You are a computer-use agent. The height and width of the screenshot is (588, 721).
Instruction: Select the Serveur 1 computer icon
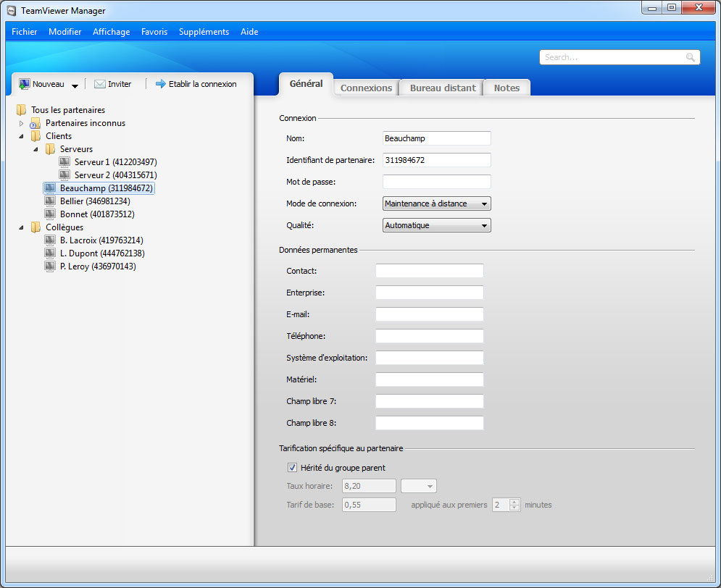point(65,162)
